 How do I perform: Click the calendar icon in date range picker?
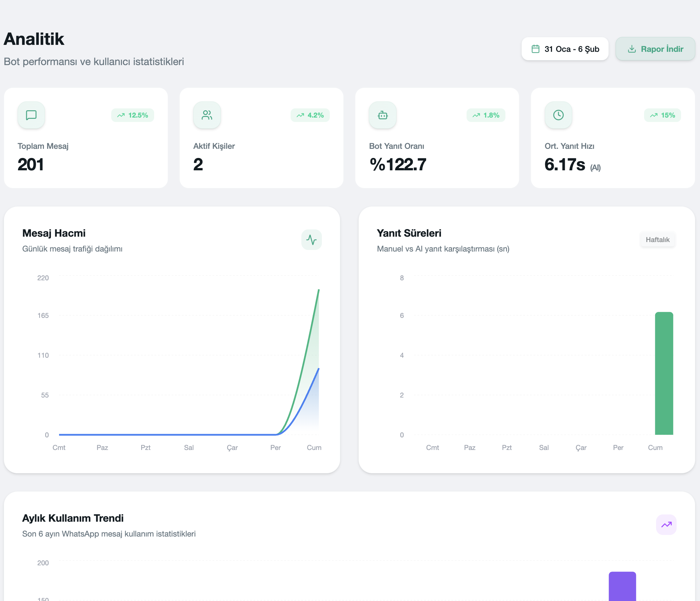coord(535,49)
